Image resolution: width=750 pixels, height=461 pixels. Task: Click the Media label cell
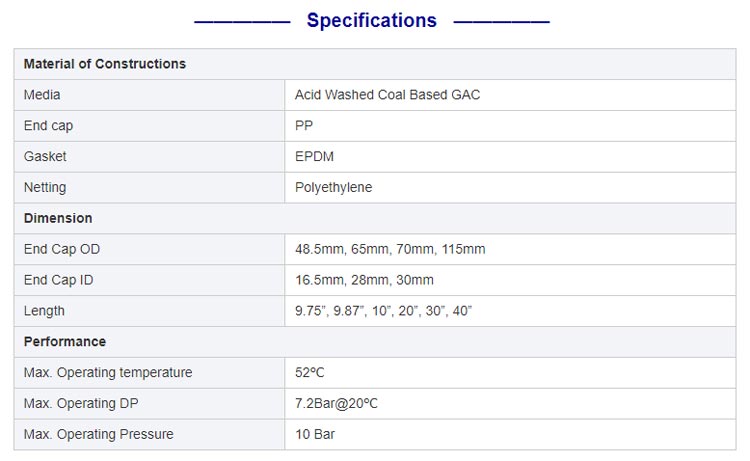coord(149,95)
